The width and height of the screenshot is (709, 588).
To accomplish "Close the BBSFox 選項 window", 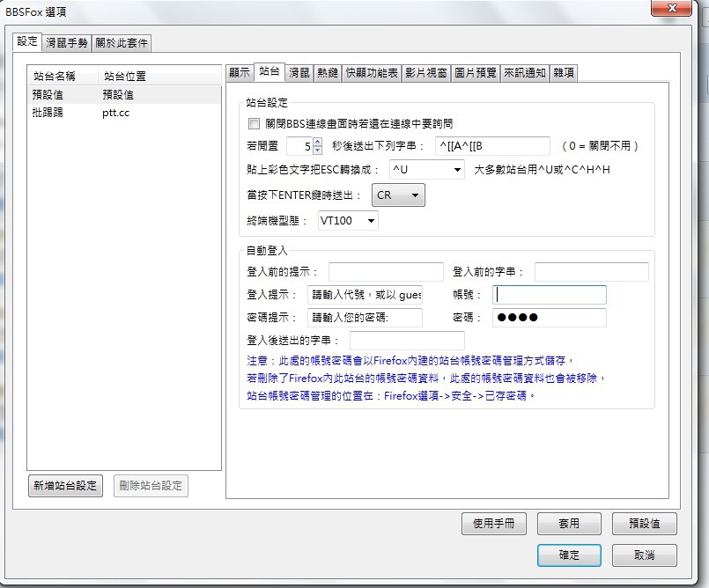I will tap(671, 8).
